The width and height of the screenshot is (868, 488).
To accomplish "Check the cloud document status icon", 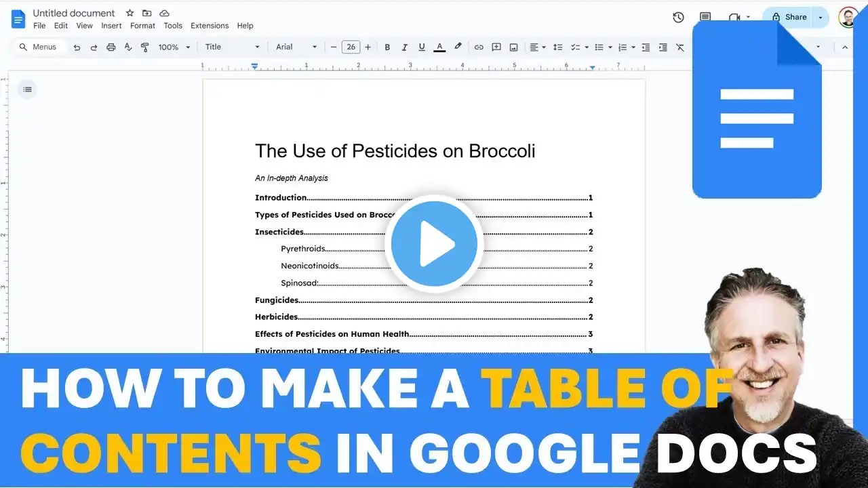I will click(164, 13).
